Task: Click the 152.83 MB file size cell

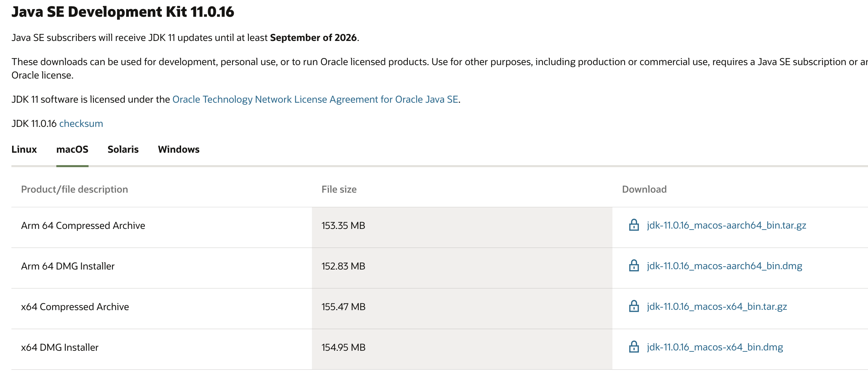Action: tap(462, 268)
